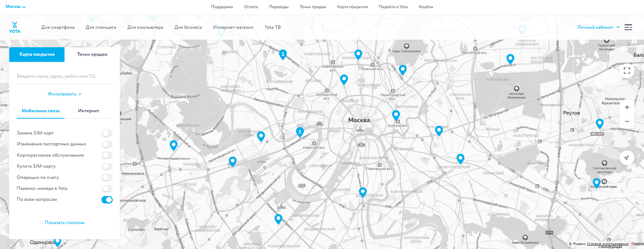Open the Москва city selector
The image size is (644, 249).
[x=15, y=7]
